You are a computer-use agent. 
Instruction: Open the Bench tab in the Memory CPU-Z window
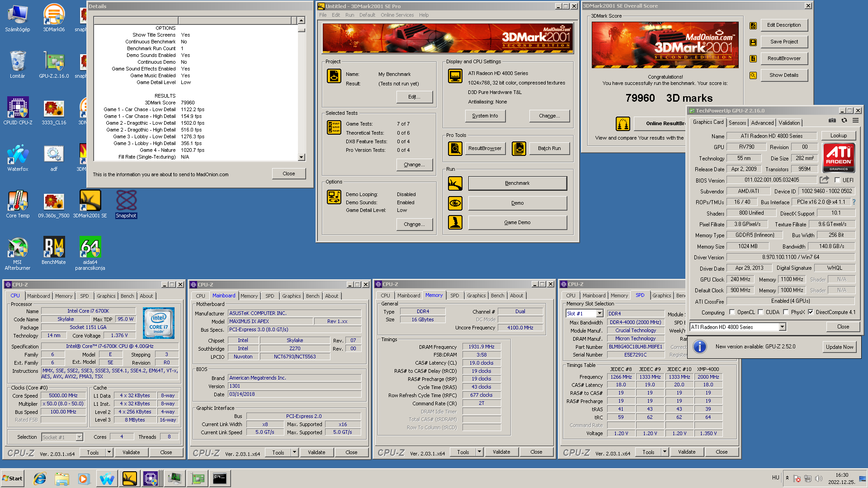coord(497,296)
